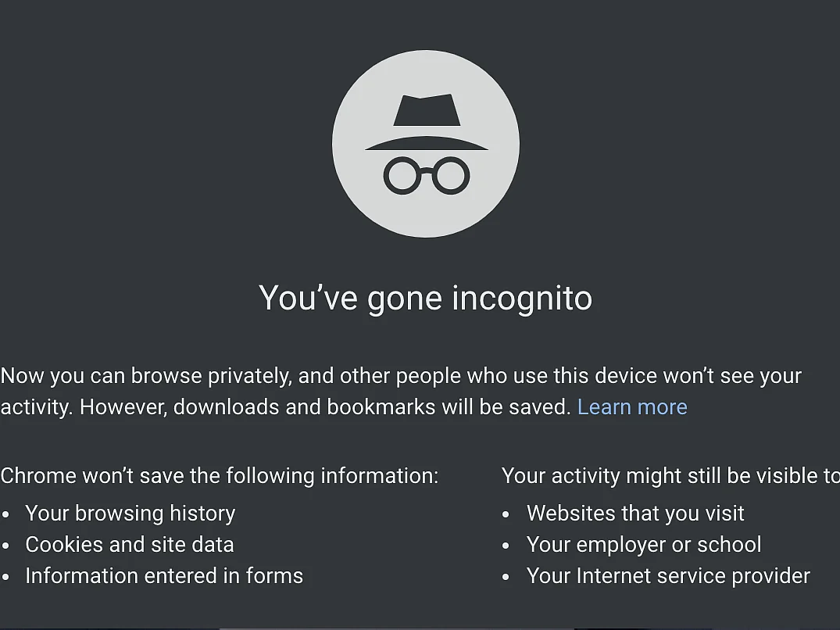Click the bullet beside Websites that you visit
This screenshot has width=840, height=630.
[x=506, y=515]
